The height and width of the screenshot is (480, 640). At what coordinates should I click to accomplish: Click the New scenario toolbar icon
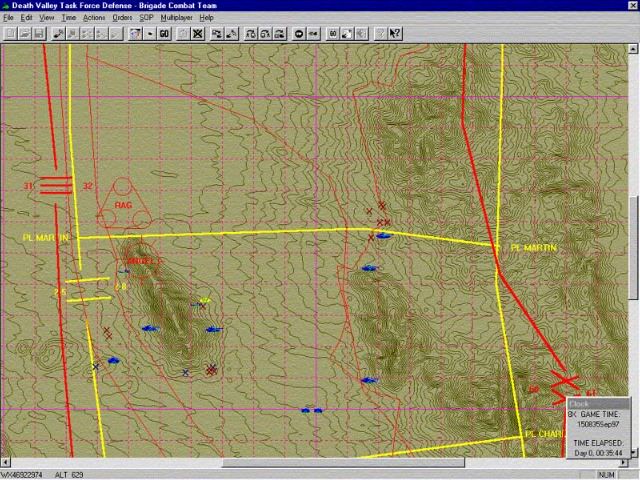pos(9,33)
